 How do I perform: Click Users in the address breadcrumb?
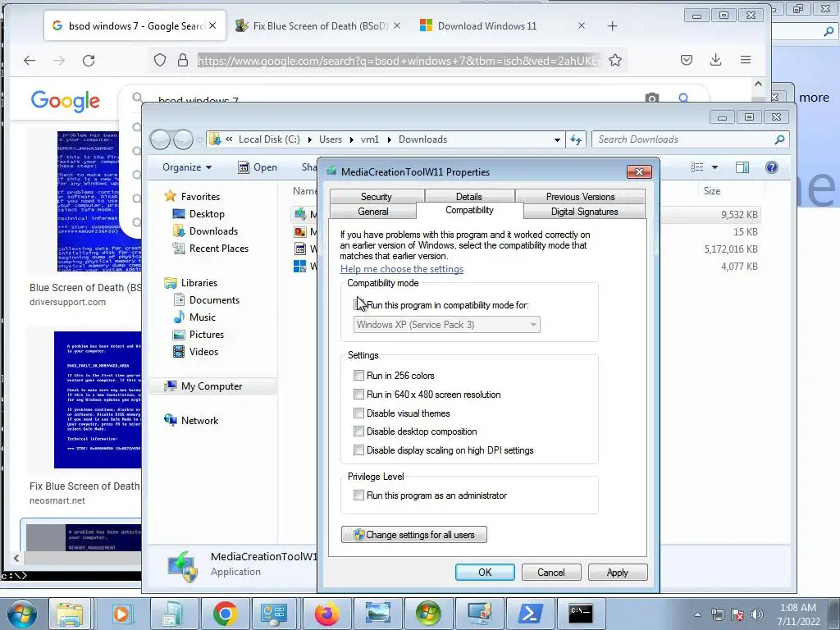pos(331,139)
